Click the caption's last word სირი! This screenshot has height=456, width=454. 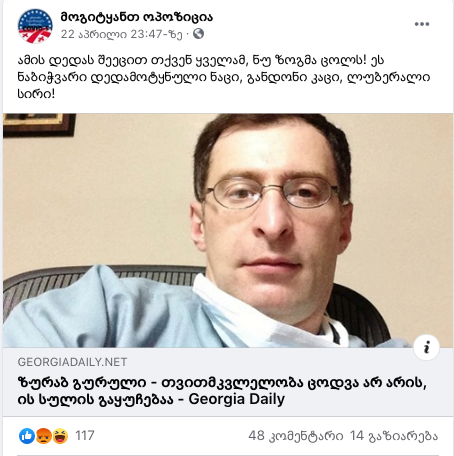36,94
